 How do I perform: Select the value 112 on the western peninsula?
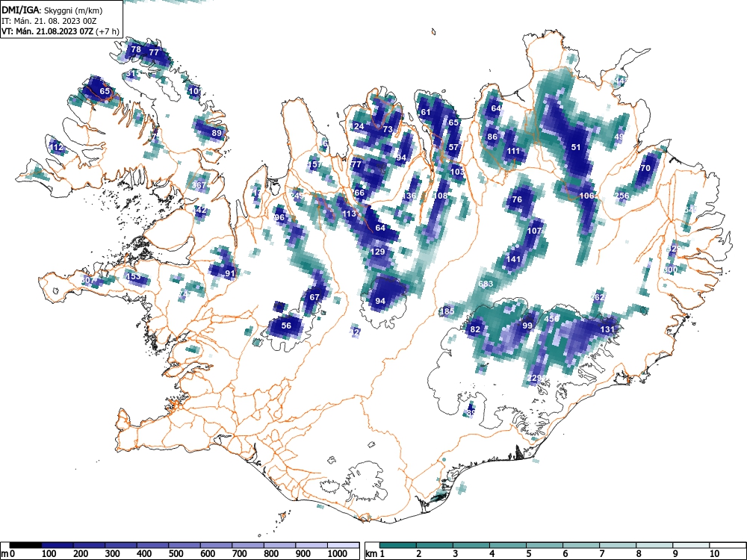click(56, 147)
